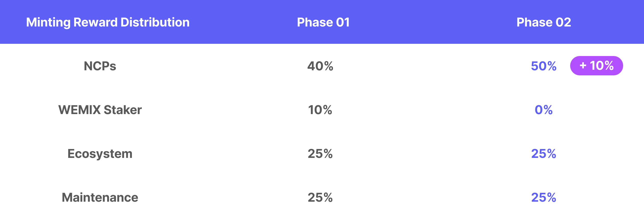Select the Phase 02 column header
644x219 pixels.
[544, 22]
